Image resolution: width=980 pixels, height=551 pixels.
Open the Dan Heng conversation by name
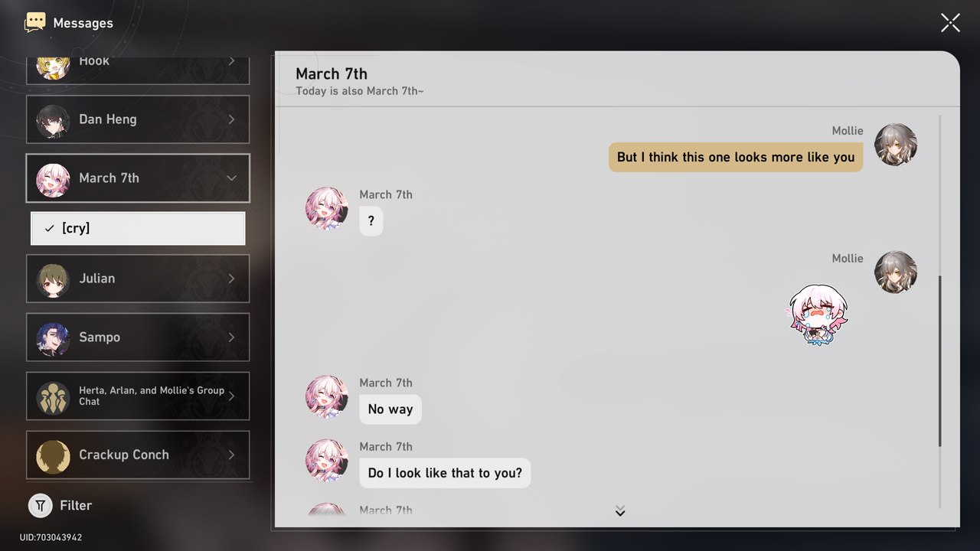(108, 119)
